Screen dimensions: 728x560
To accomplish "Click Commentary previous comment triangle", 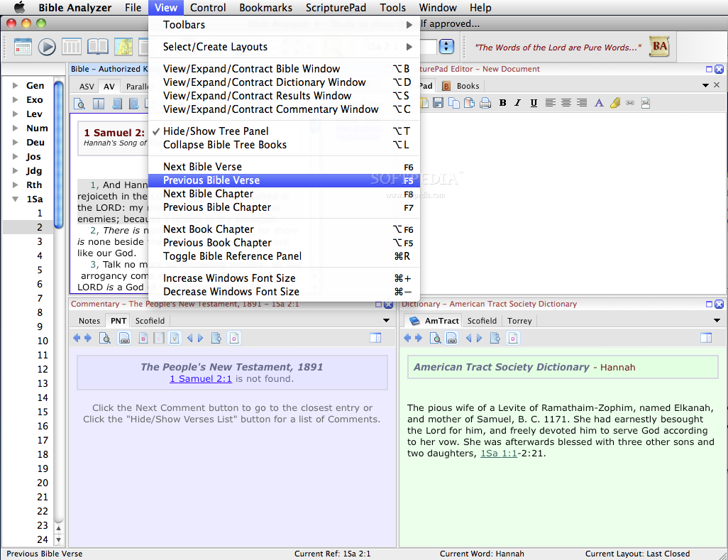I will pos(189,338).
